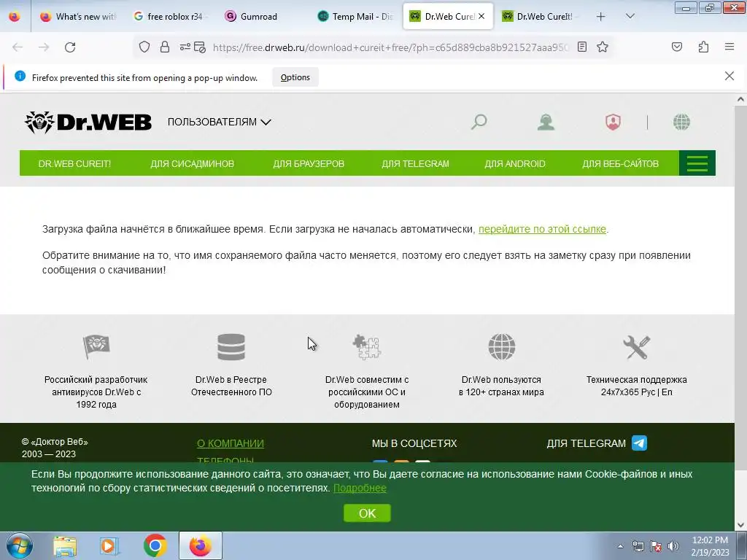
Task: Open the network status tray icon
Action: pyautogui.click(x=638, y=546)
